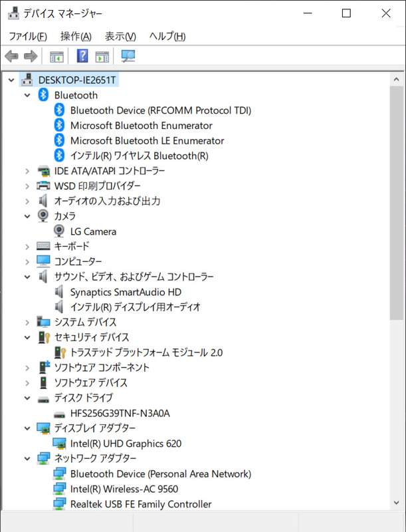Click the ディスプレイ アダプター category icon
Image resolution: width=406 pixels, height=532 pixels.
point(43,428)
